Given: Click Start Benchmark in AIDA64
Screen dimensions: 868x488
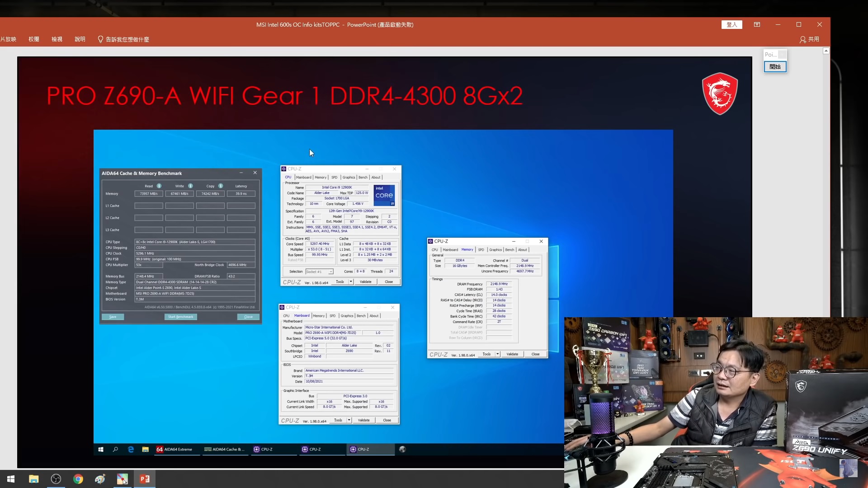Looking at the screenshot, I should [180, 317].
